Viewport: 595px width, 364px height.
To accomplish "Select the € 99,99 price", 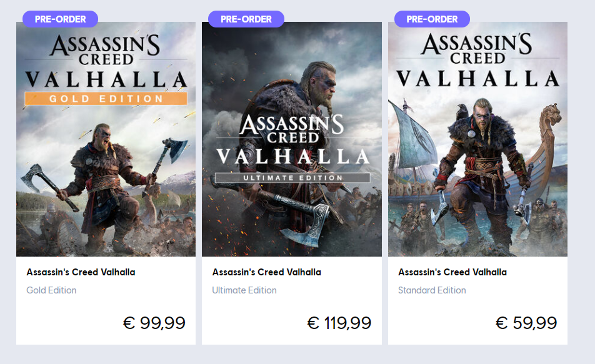I will [154, 323].
